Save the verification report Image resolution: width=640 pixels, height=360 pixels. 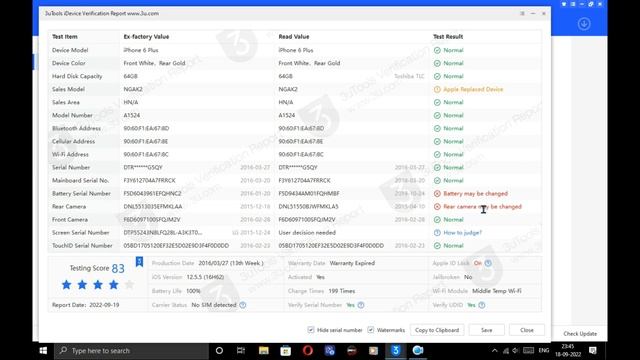click(x=487, y=330)
